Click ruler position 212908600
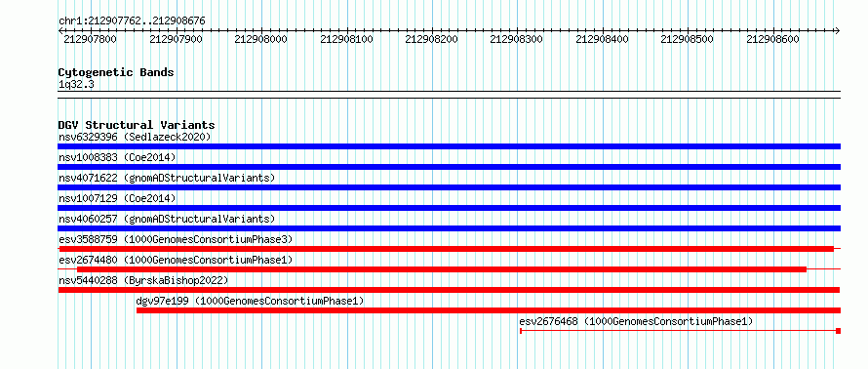Screen dimensions: 868x369 (772, 39)
